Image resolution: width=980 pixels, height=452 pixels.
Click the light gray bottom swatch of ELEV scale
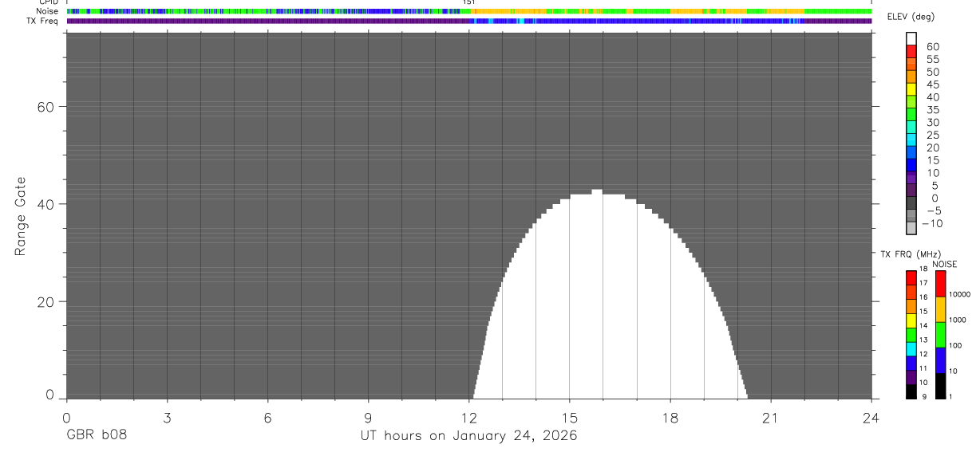point(911,228)
